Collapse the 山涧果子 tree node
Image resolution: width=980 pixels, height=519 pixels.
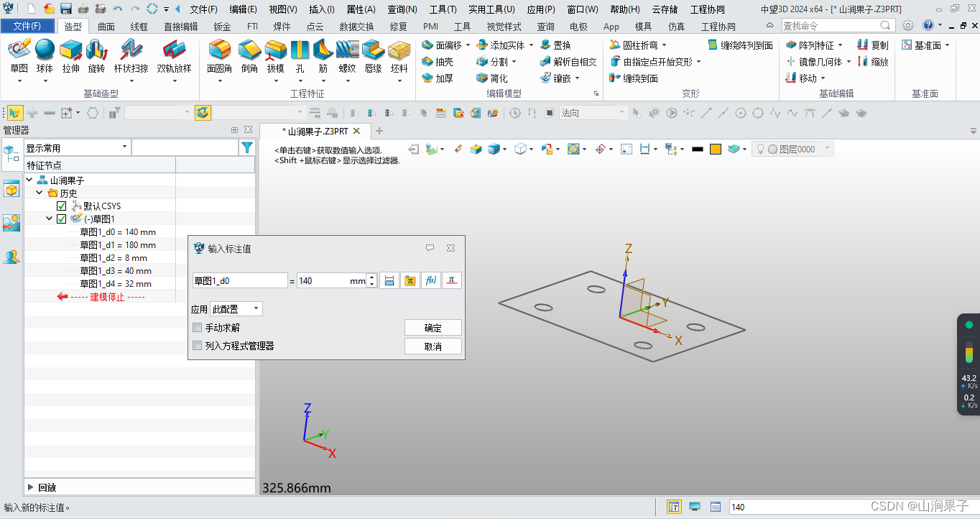tap(29, 180)
